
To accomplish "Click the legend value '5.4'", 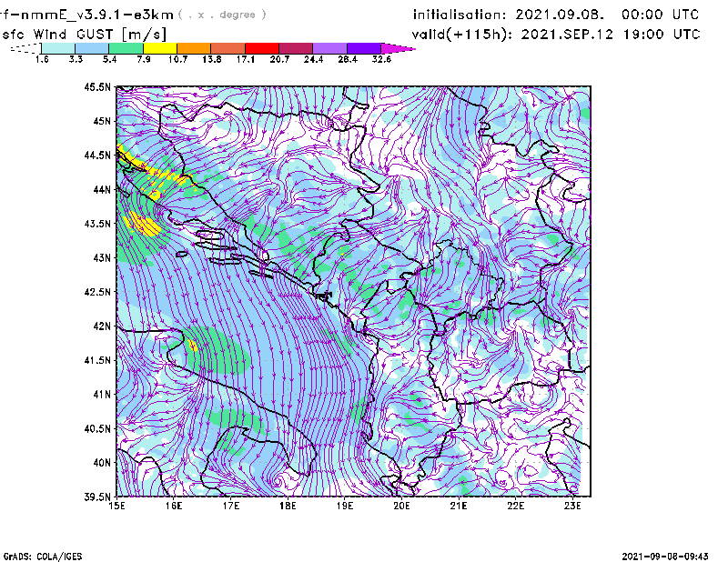I will coord(109,59).
